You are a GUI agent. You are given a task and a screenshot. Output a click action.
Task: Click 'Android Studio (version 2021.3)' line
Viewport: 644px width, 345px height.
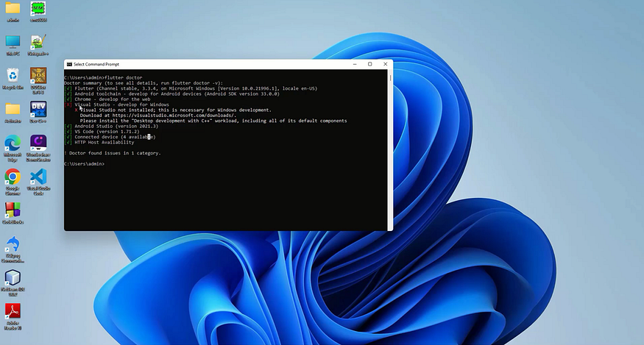[111, 126]
